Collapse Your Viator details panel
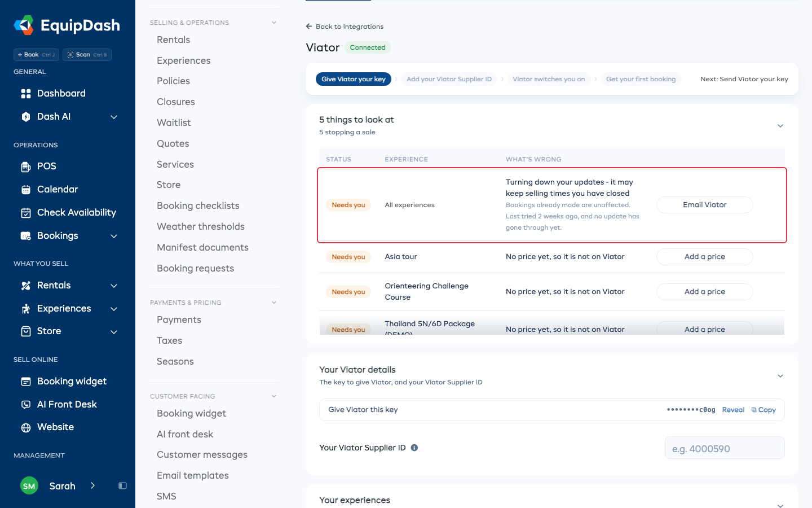This screenshot has width=812, height=508. [780, 376]
